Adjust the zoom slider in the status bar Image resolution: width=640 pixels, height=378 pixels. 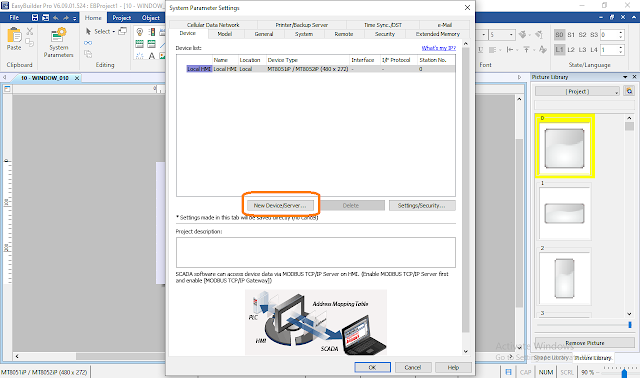624,373
